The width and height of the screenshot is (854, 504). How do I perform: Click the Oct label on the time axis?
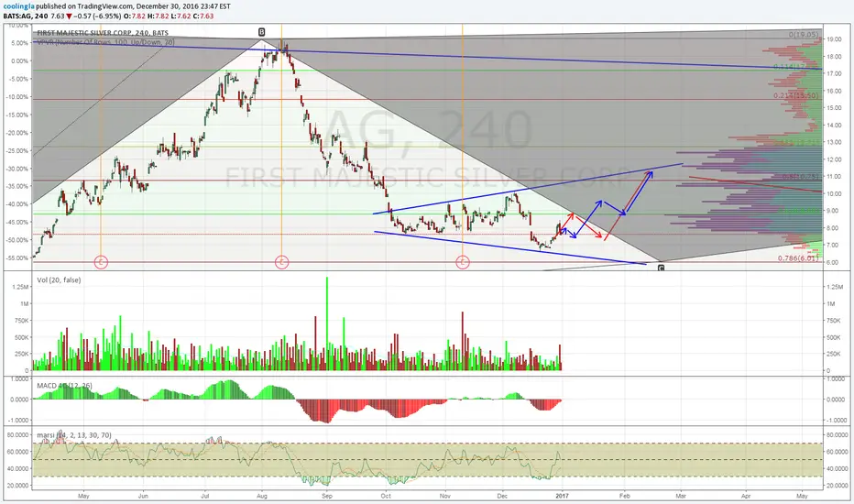(386, 496)
